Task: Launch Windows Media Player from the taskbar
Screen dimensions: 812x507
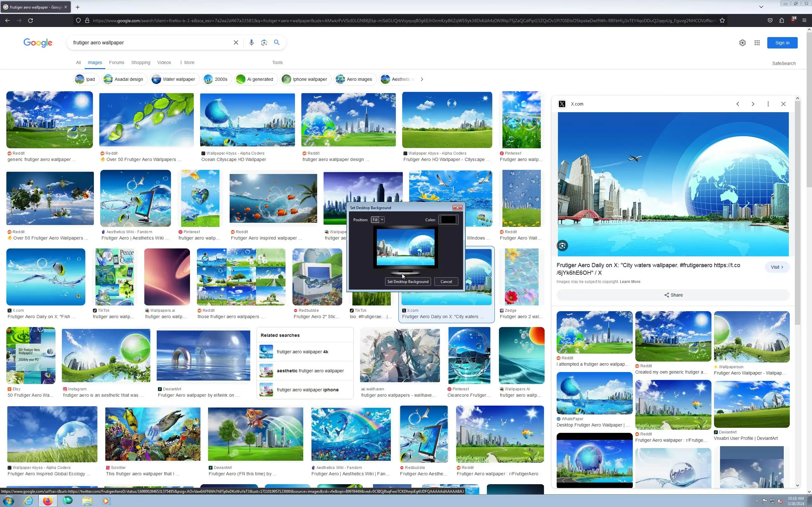Action: coord(106,501)
